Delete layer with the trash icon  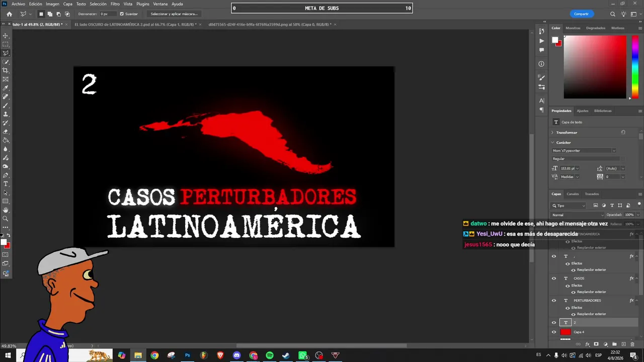[632, 344]
